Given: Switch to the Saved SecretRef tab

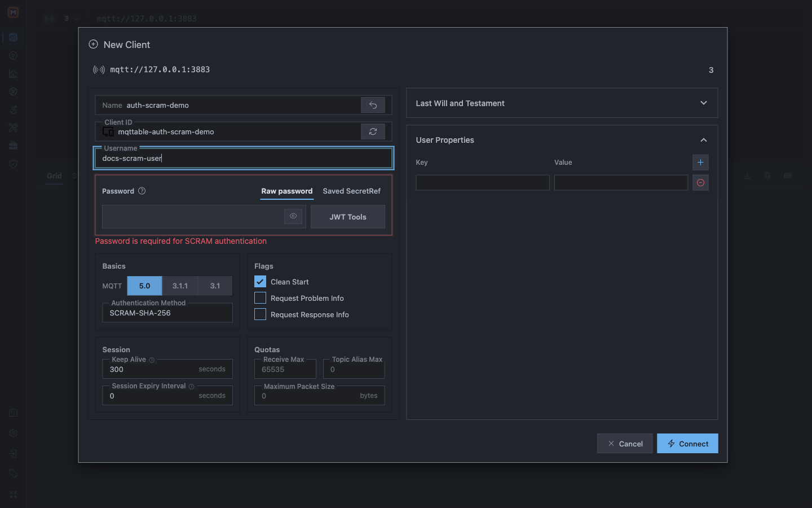Looking at the screenshot, I should click(x=351, y=191).
